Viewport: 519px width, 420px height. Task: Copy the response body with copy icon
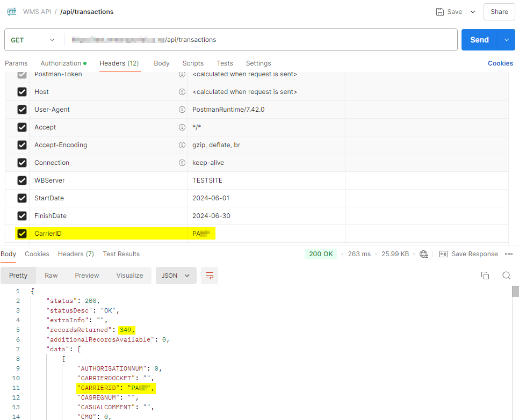pyautogui.click(x=485, y=276)
